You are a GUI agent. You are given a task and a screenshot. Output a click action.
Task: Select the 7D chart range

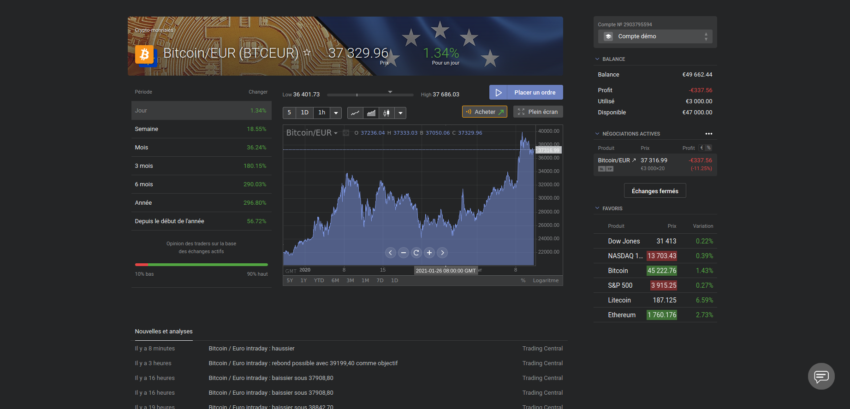(380, 280)
